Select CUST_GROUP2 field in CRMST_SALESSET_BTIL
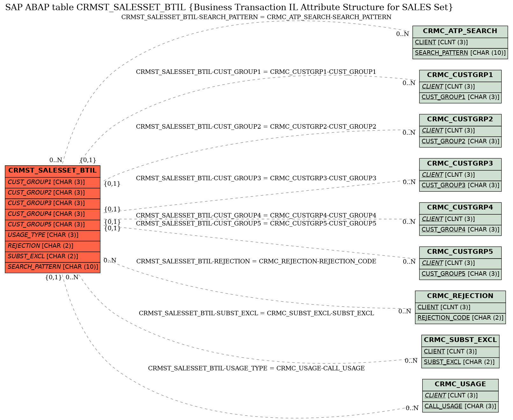The width and height of the screenshot is (513, 420). 53,193
